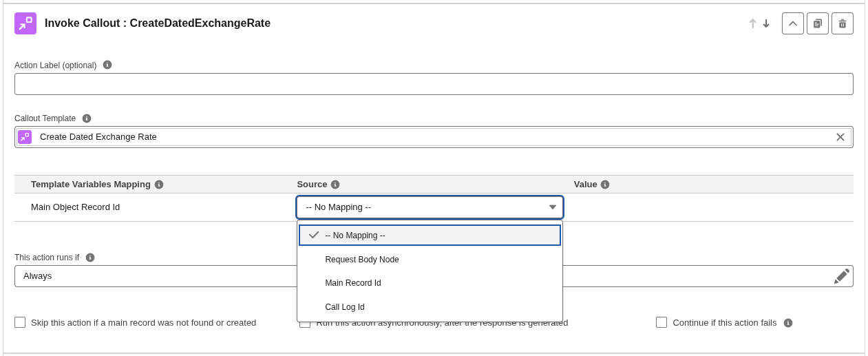Move action down with the down arrow

pos(766,23)
